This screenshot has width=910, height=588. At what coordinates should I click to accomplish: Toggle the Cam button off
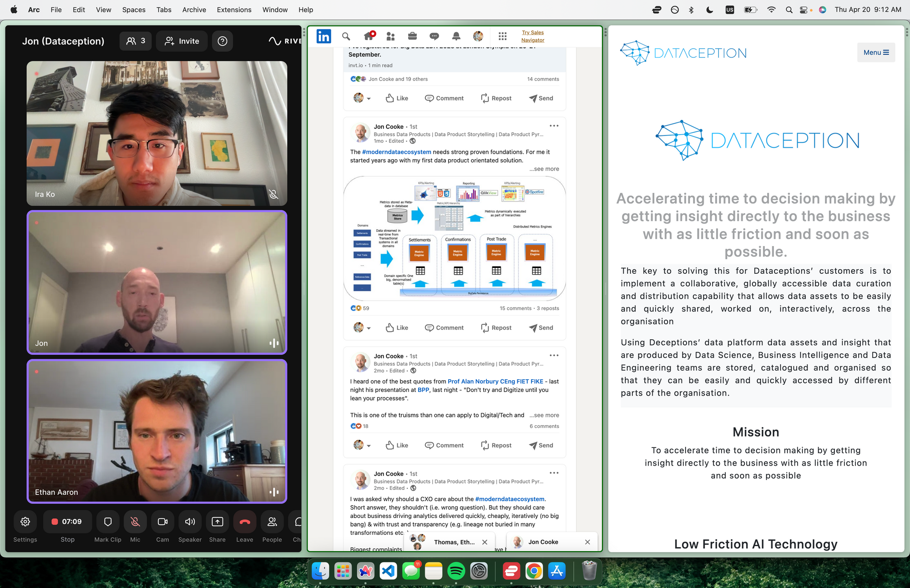click(x=162, y=522)
